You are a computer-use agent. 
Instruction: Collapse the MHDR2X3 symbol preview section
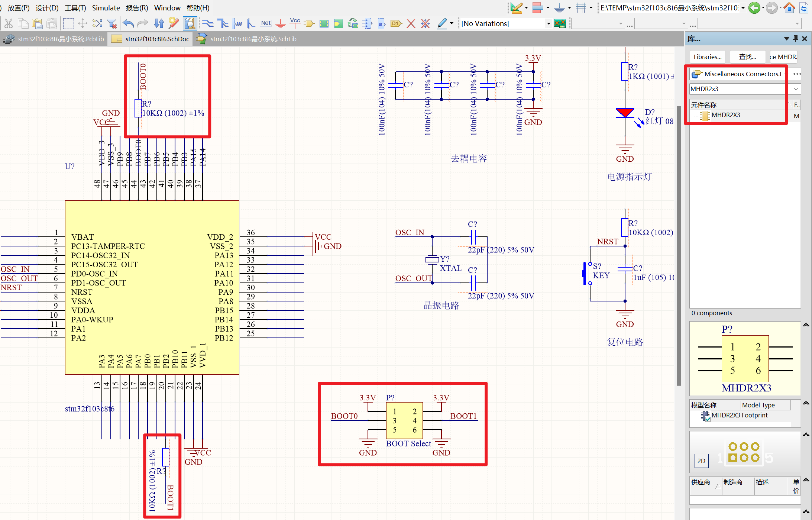point(806,325)
